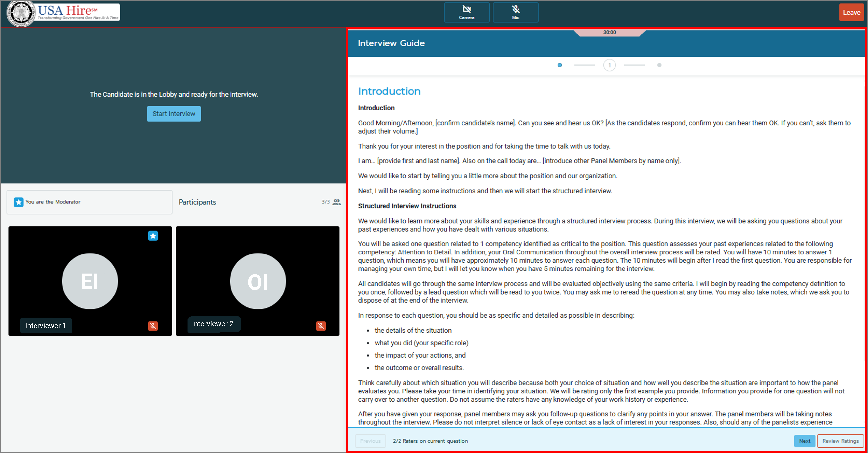Click the Interview Guide header title

pos(391,43)
